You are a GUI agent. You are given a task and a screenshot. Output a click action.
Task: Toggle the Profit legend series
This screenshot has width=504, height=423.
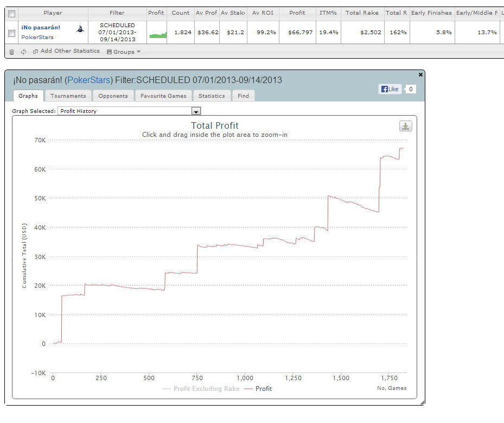[259, 389]
